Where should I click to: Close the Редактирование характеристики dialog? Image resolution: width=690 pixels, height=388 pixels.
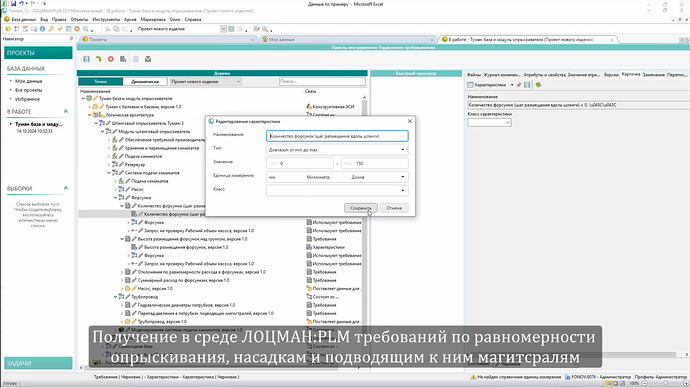(410, 121)
